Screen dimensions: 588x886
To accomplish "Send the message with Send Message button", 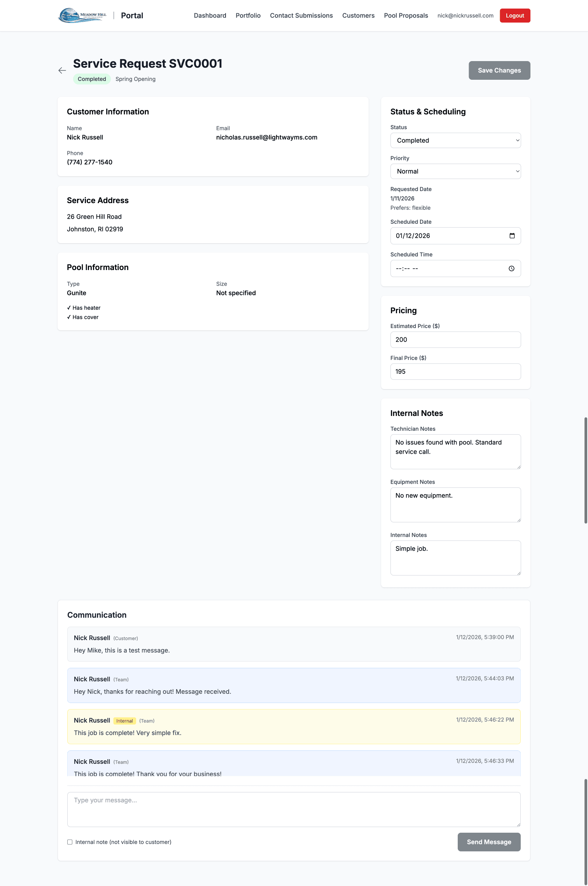I will pyautogui.click(x=489, y=842).
